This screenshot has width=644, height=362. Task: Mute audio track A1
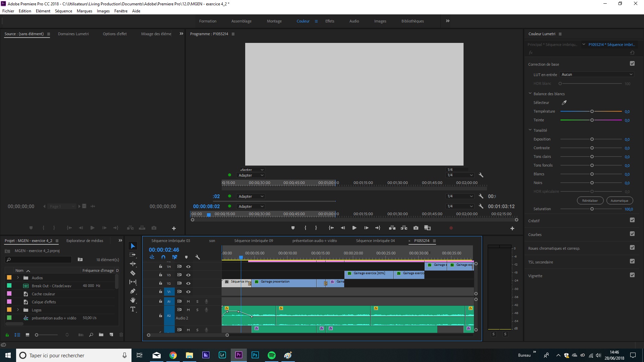click(188, 301)
